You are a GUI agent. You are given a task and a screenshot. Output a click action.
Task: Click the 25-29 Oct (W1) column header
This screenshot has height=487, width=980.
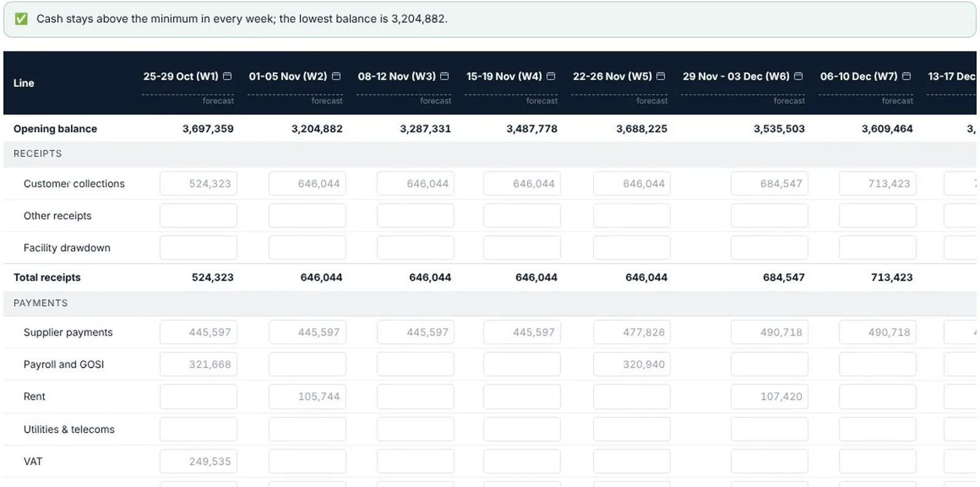(181, 76)
